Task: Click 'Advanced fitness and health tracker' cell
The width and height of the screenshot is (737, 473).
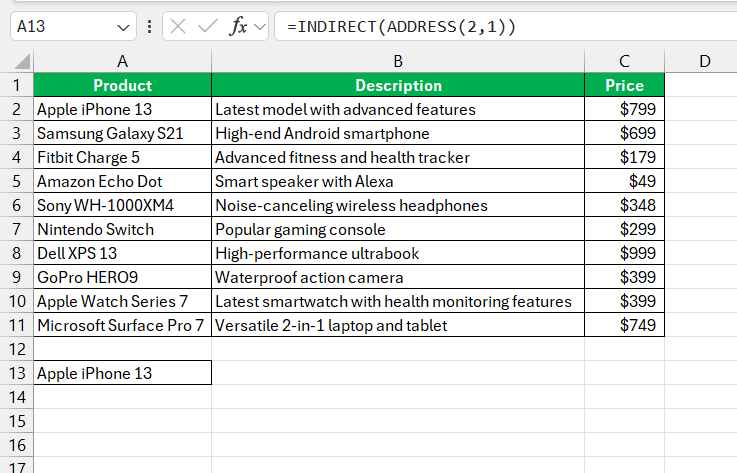Action: tap(398, 157)
